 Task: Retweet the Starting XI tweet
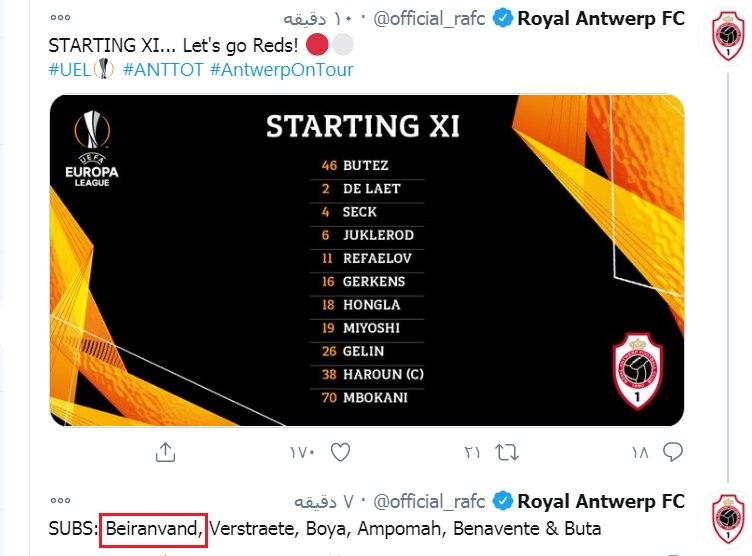tap(508, 452)
